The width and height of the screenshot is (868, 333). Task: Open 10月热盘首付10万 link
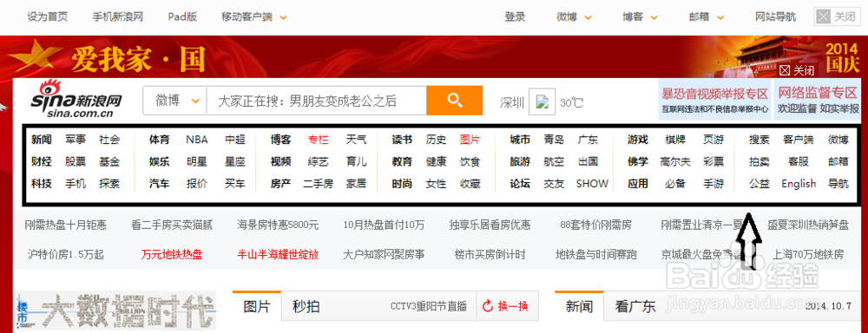384,225
